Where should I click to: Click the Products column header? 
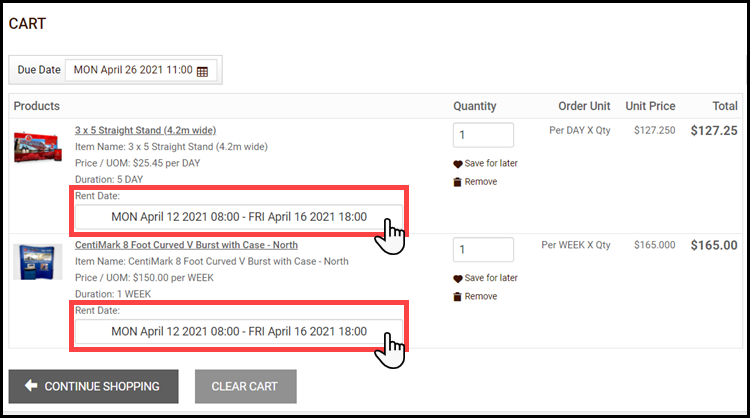(37, 106)
